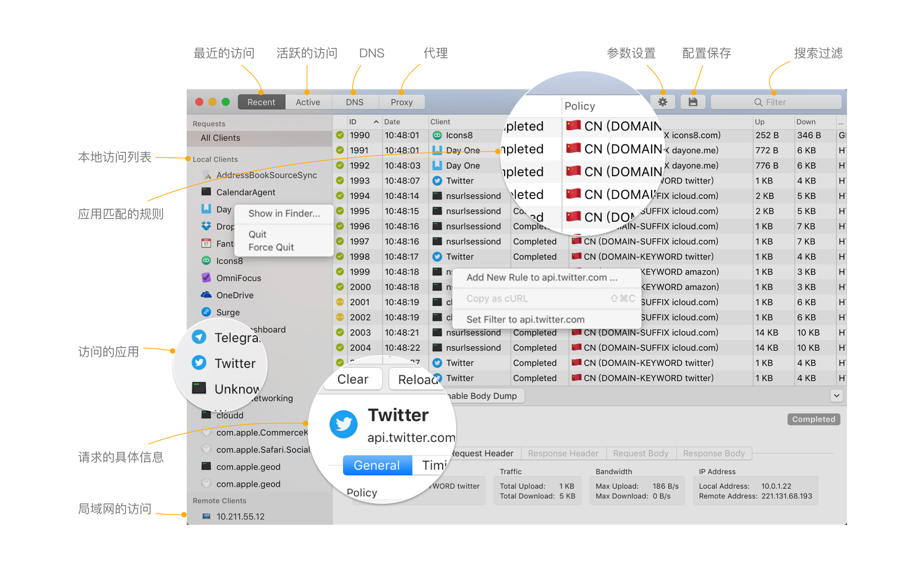Select the second com.apple.geod entry
Image resolution: width=924 pixels, height=565 pixels.
click(x=259, y=484)
